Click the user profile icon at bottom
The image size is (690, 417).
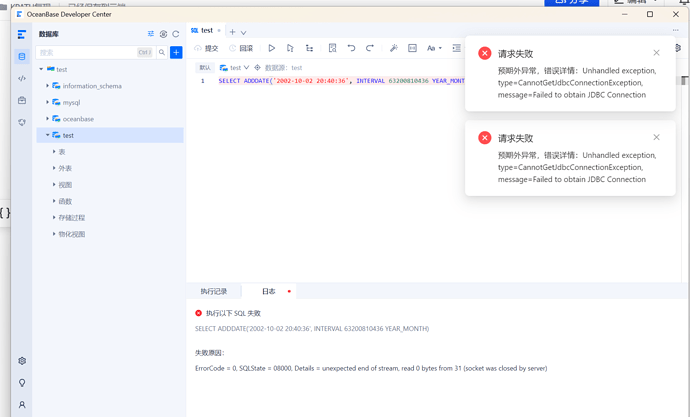(x=22, y=405)
